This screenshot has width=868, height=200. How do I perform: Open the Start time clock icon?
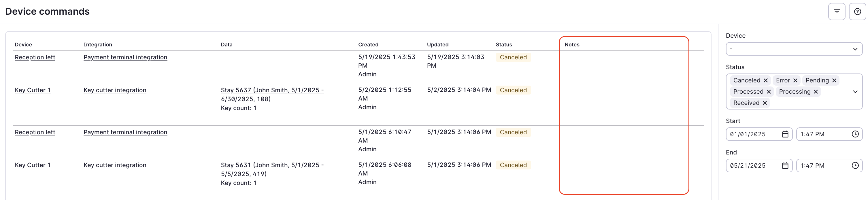click(x=856, y=134)
